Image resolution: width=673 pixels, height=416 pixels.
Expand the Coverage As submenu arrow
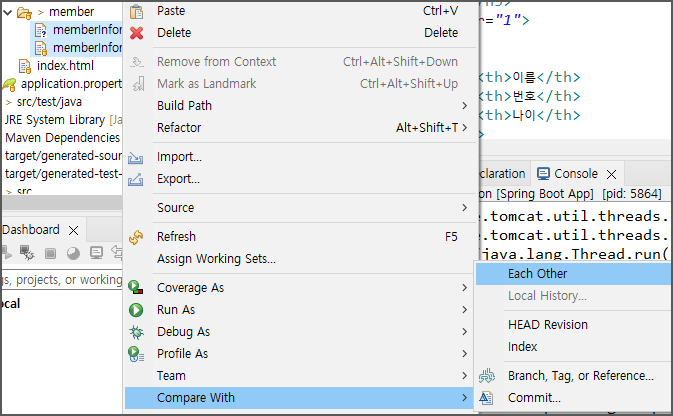tap(464, 288)
